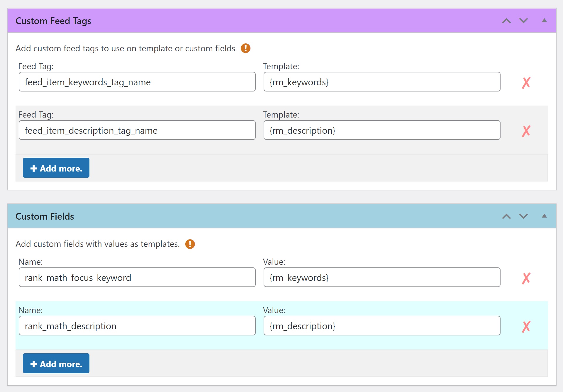Open help icon for custom feed tags
Image resolution: width=563 pixels, height=392 pixels.
245,48
